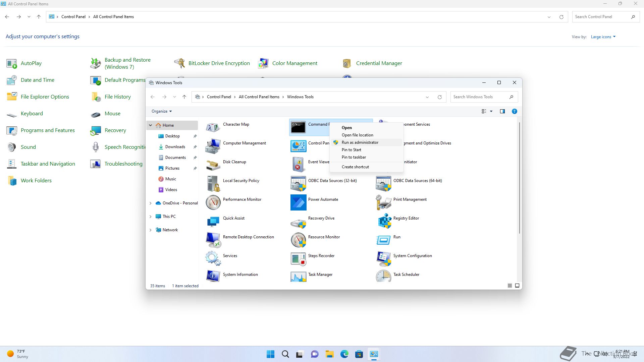Viewport: 644px width, 362px height.
Task: Open the Organize dropdown menu
Action: (x=162, y=111)
